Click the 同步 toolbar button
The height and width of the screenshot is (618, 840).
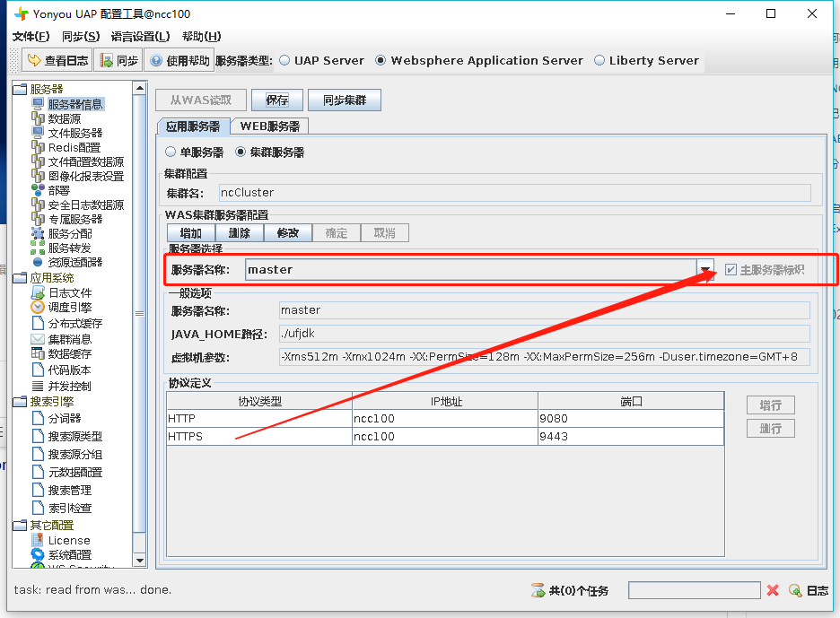(119, 60)
